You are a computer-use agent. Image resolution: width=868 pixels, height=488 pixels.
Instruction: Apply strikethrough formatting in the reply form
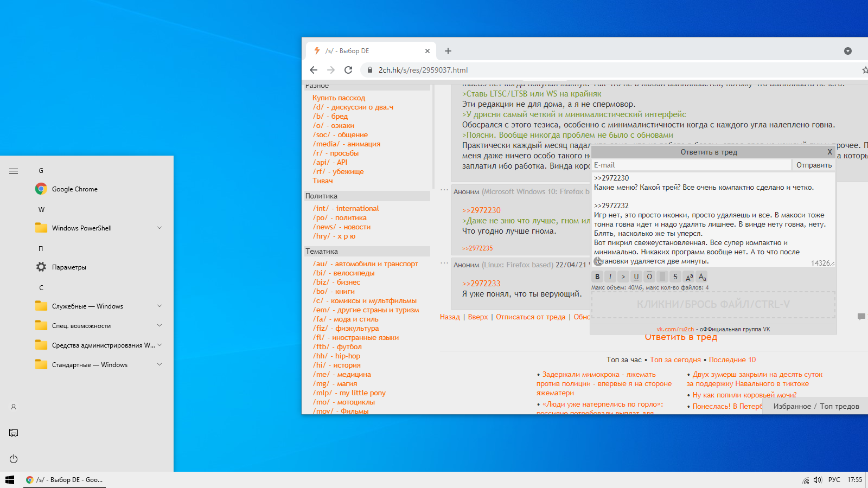[675, 277]
